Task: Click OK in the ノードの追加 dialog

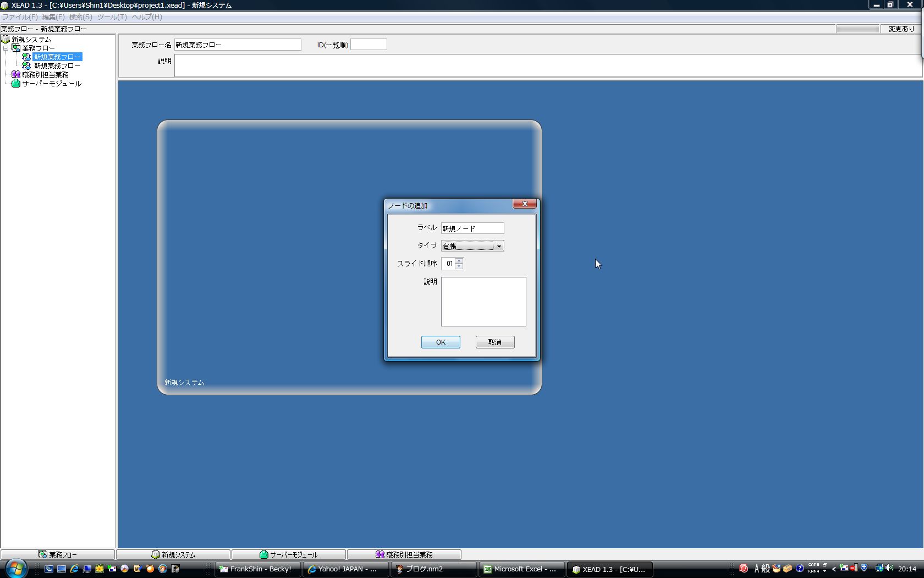Action: [x=441, y=342]
